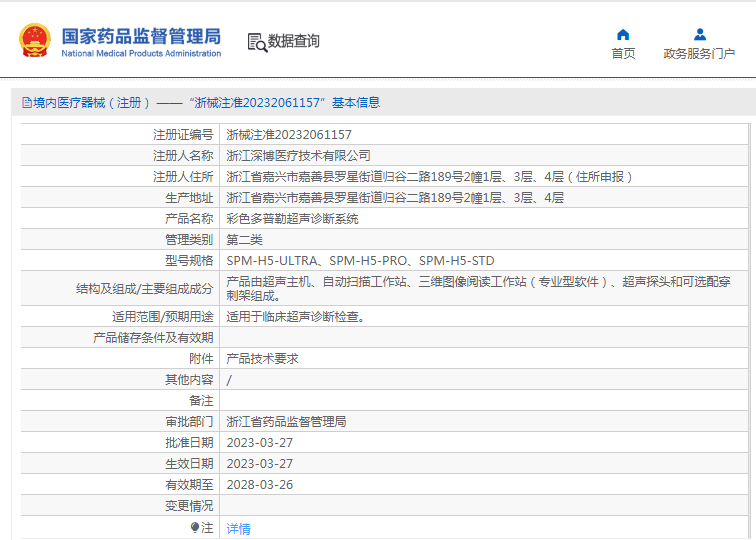Click the expiry date 2028-03-26
Screen dimensions: 756x540
(259, 485)
